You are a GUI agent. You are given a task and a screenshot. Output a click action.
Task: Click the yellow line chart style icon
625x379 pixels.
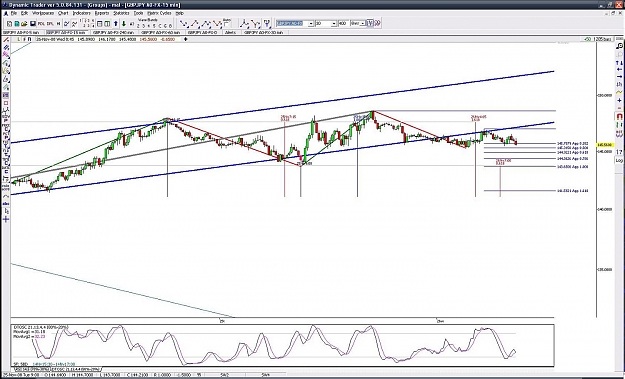(619, 92)
